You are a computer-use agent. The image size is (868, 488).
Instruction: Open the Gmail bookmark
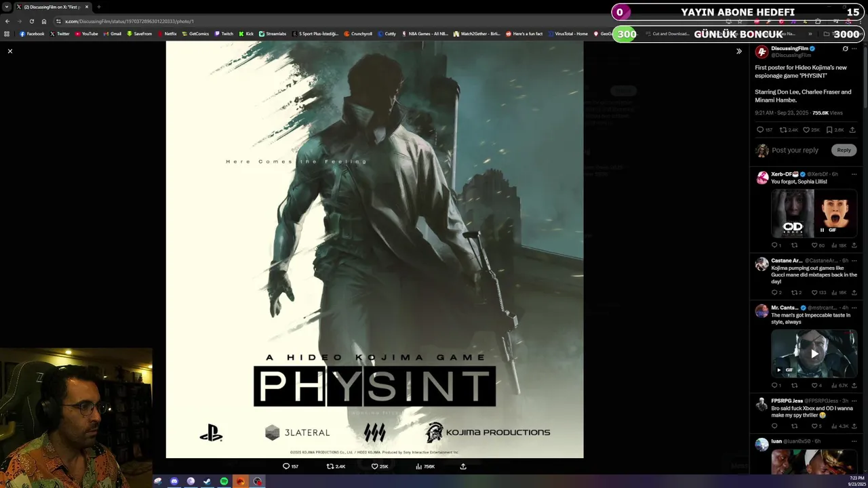point(113,33)
